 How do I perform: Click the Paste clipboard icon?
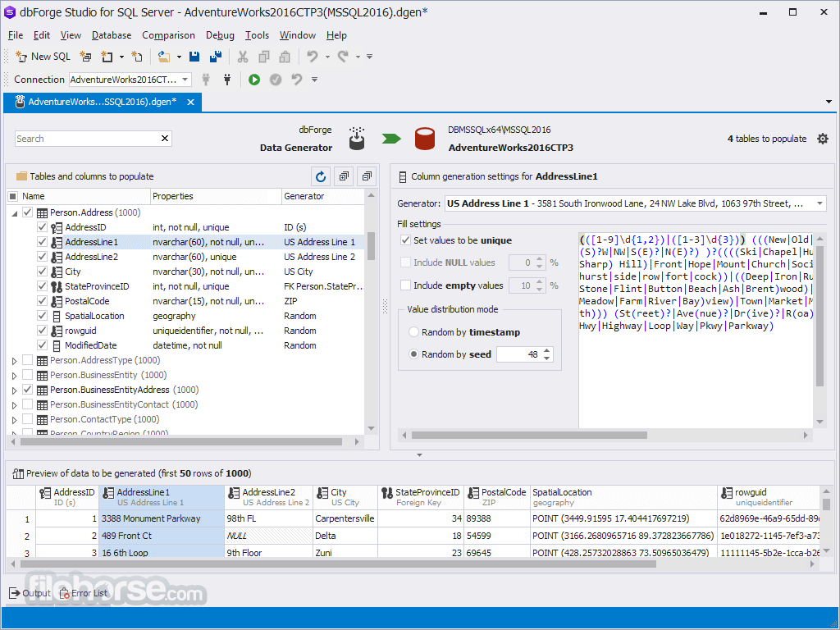pyautogui.click(x=285, y=57)
